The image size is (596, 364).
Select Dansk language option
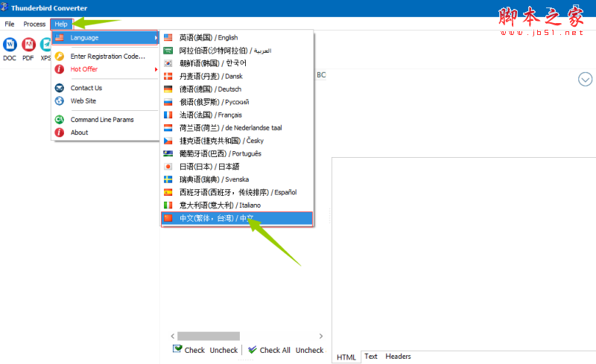(237, 76)
